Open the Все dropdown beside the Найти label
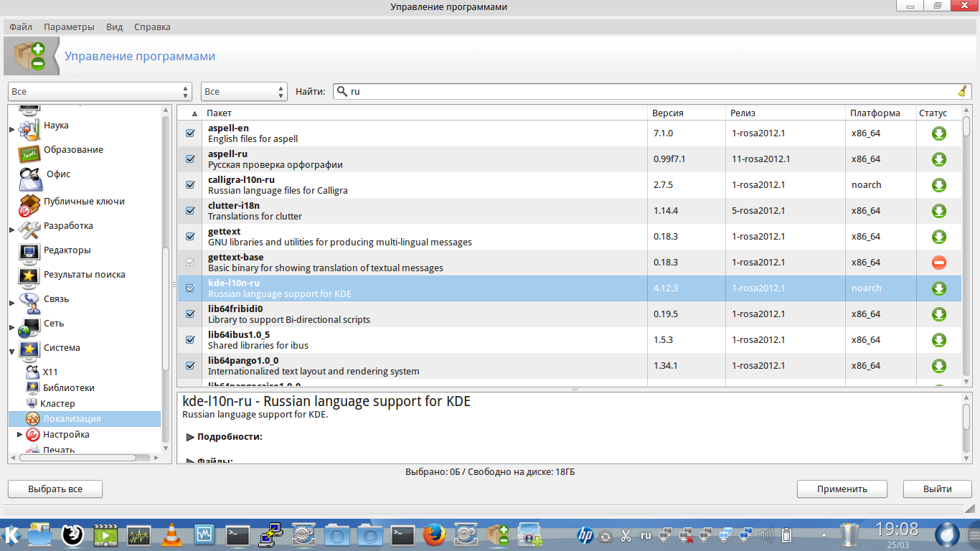This screenshot has height=551, width=980. 244,92
